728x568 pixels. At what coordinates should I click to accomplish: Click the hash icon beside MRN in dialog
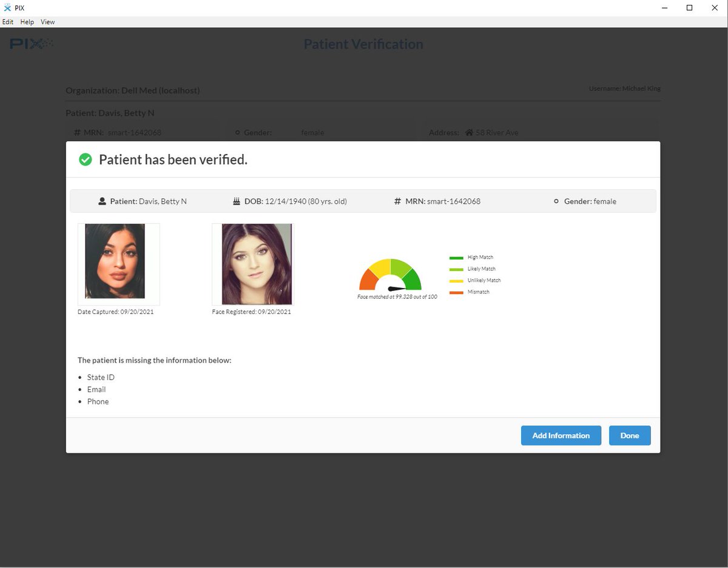tap(398, 201)
